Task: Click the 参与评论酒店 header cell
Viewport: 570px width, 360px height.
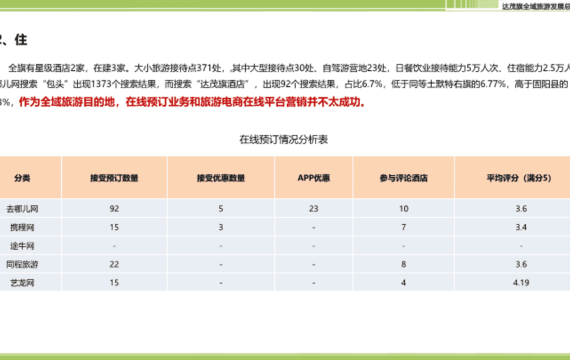Action: point(404,178)
